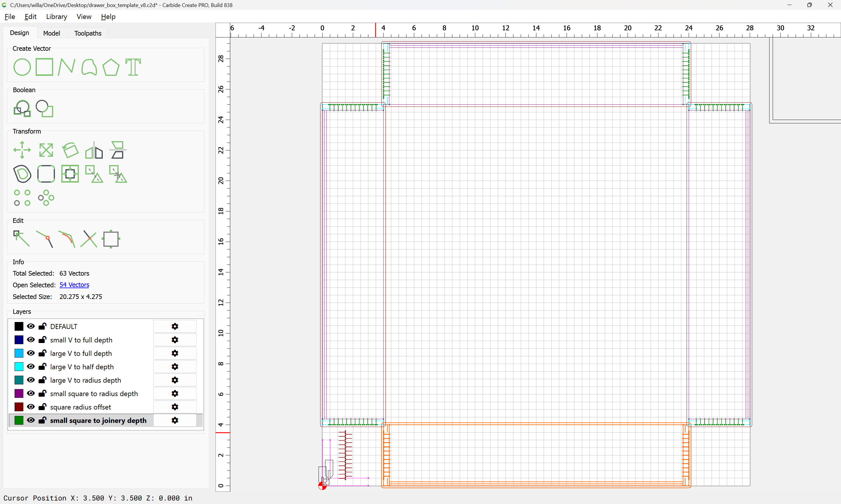Choose the Polyline drawing tool

66,67
